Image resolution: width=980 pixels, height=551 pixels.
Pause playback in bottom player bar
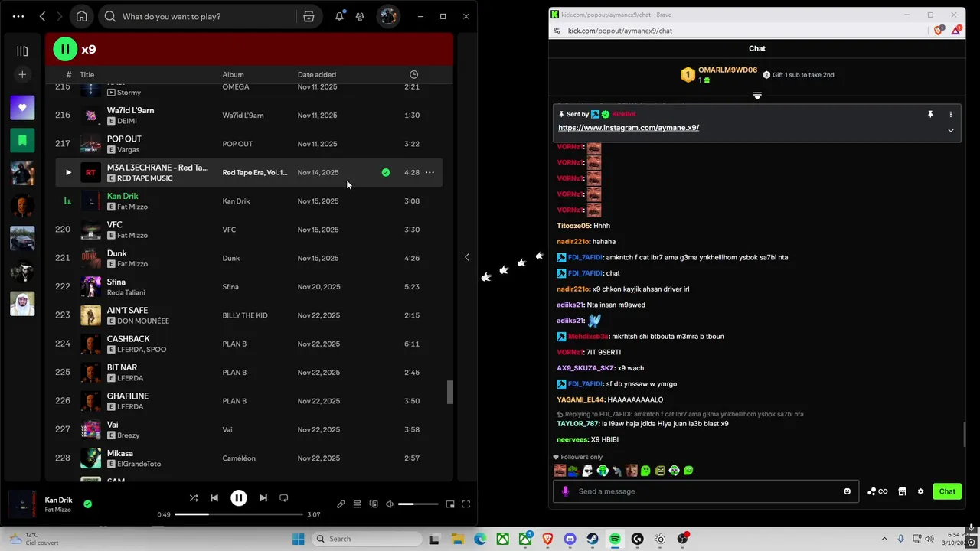coord(239,498)
